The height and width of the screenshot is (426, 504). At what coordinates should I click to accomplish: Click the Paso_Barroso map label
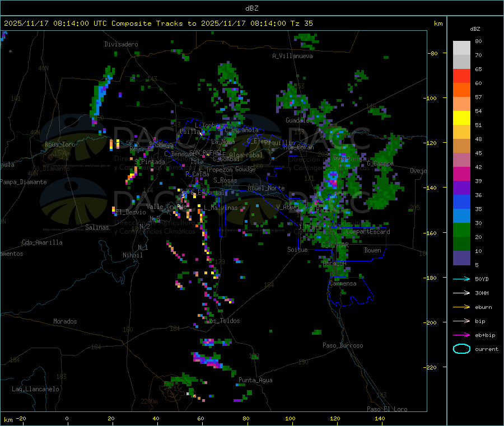pyautogui.click(x=343, y=345)
